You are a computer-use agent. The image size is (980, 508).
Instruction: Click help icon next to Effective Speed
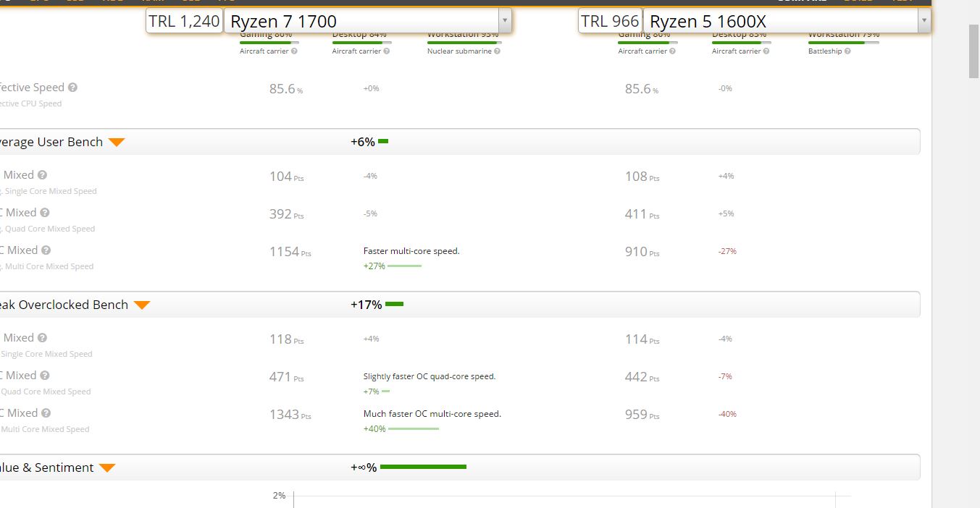(x=72, y=88)
